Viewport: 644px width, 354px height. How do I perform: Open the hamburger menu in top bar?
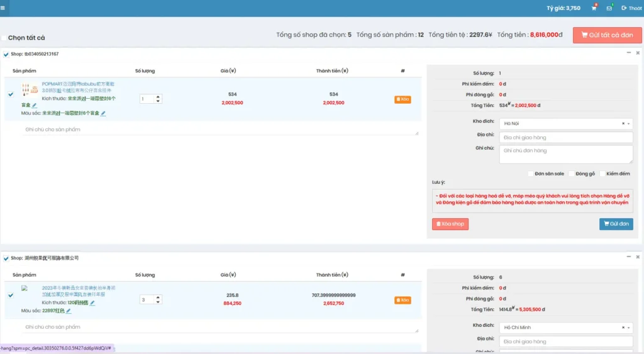[x=3, y=8]
